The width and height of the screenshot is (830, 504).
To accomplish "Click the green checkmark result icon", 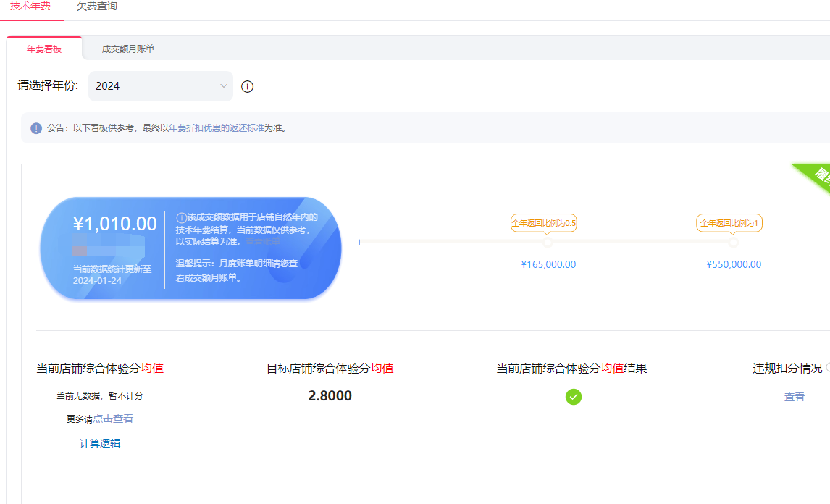I will click(574, 396).
